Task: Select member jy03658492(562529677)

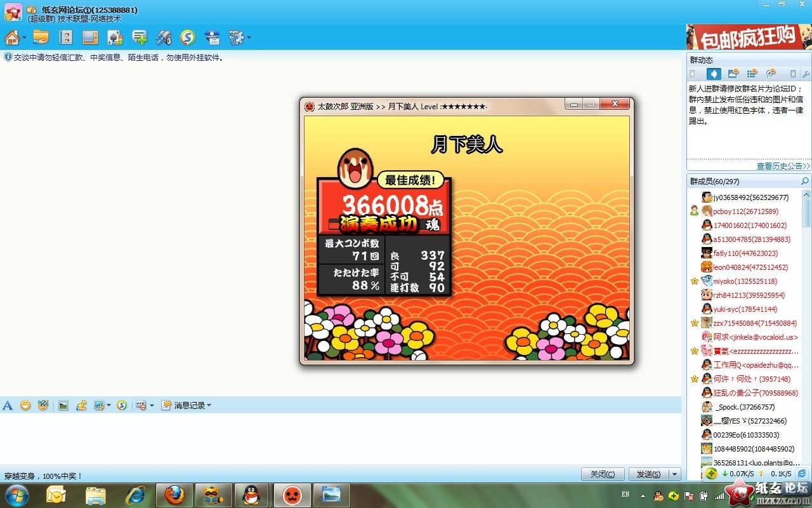Action: coord(751,197)
